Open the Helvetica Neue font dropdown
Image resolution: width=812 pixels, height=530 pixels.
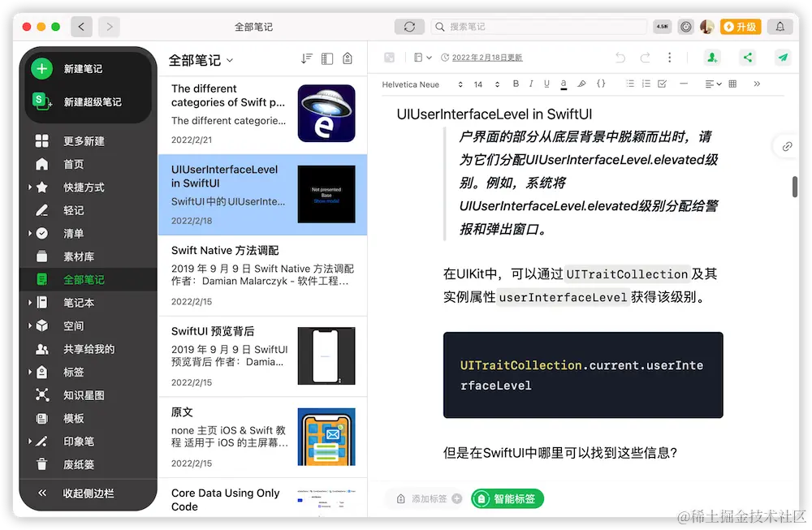tap(422, 84)
